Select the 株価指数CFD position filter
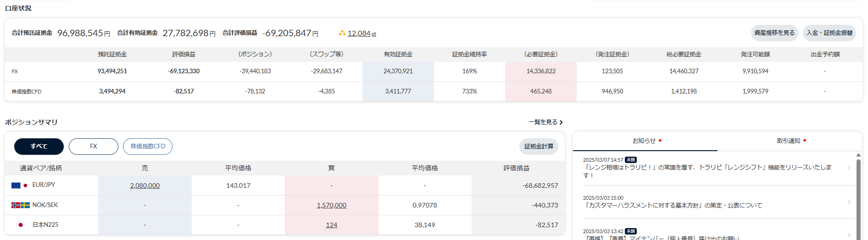The height and width of the screenshot is (240, 868). pyautogui.click(x=148, y=147)
